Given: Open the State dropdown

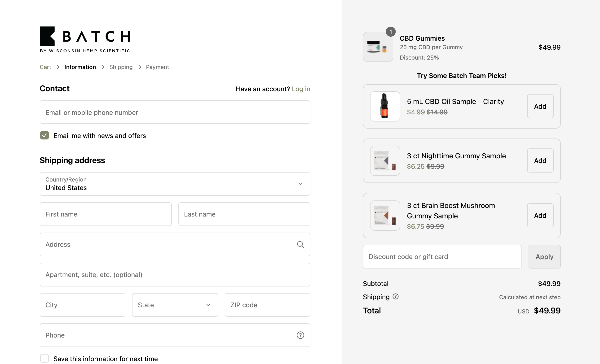Looking at the screenshot, I should (175, 305).
